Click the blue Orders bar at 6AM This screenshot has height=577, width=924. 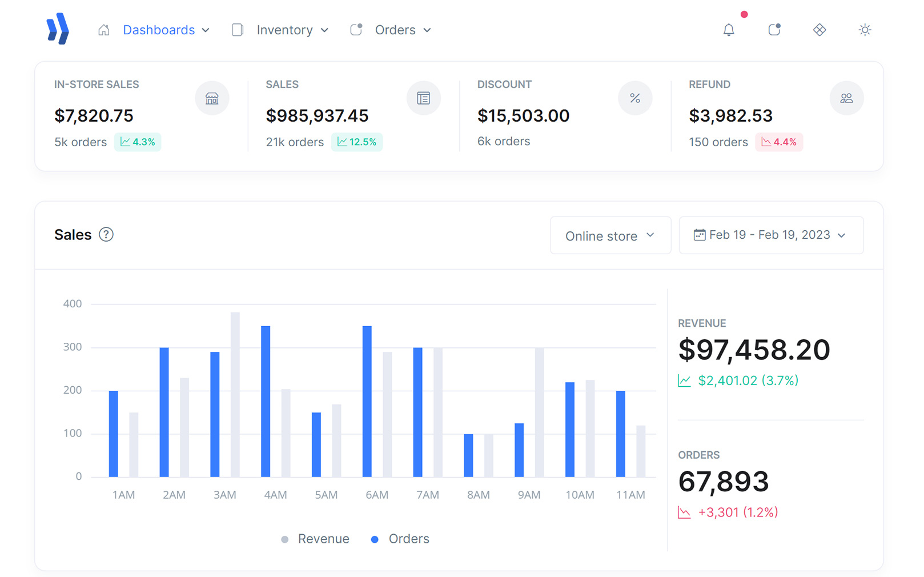coord(367,401)
